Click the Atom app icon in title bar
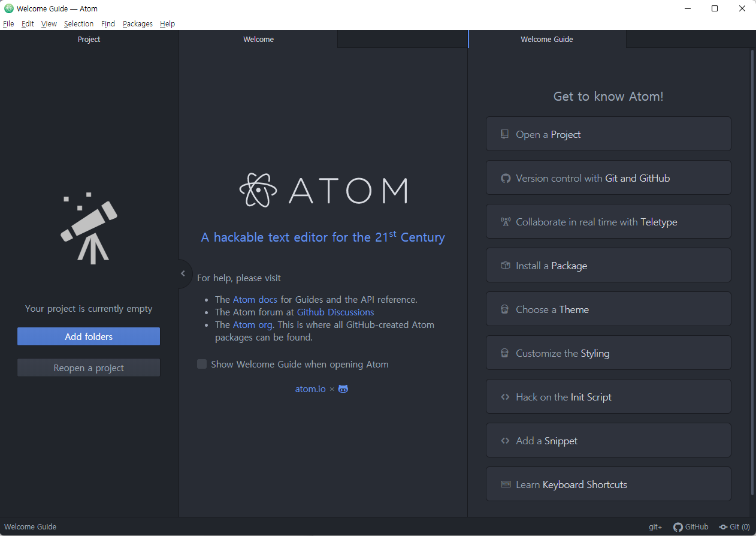The height and width of the screenshot is (536, 756). (8, 8)
